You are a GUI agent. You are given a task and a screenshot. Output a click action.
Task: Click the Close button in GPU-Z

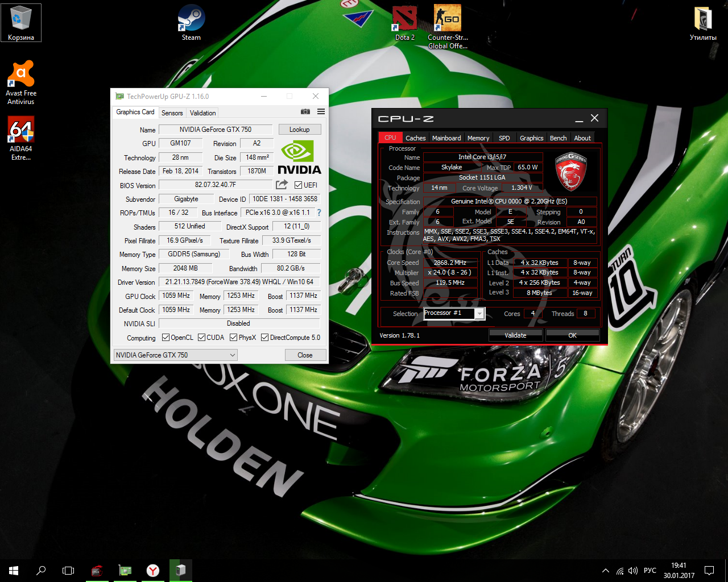tap(305, 355)
